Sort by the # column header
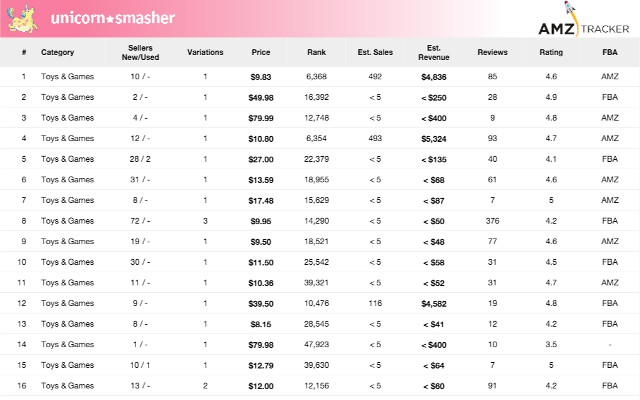Viewport: 640px width, 400px height. click(x=23, y=52)
